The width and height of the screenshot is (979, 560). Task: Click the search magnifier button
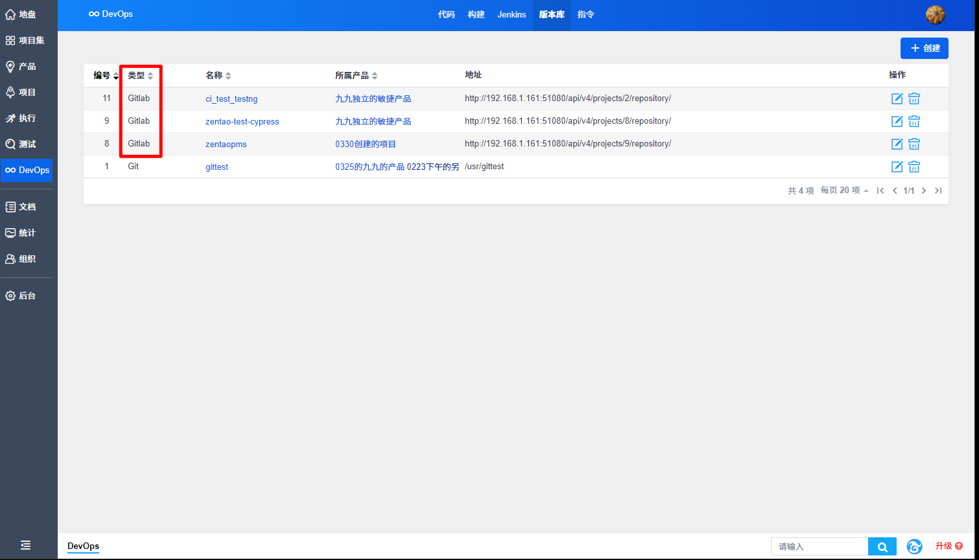point(882,547)
